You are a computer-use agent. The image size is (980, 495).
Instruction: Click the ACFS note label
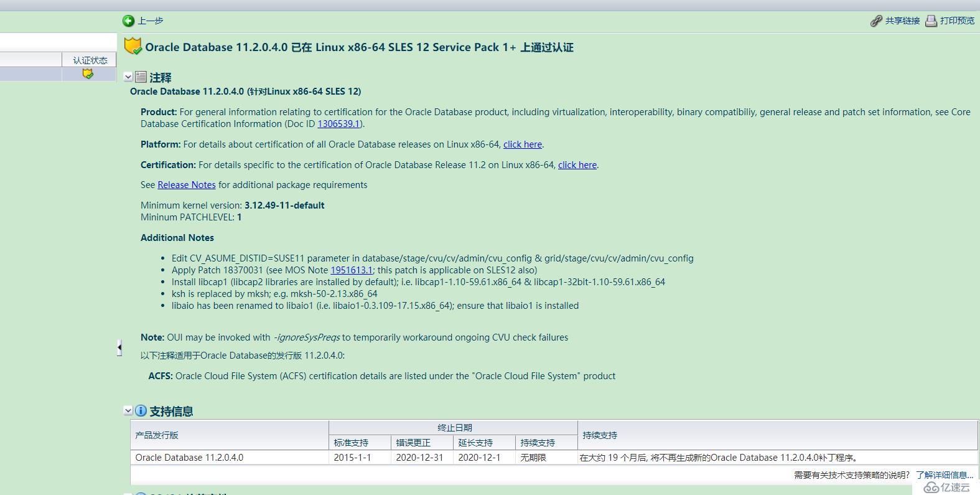161,376
